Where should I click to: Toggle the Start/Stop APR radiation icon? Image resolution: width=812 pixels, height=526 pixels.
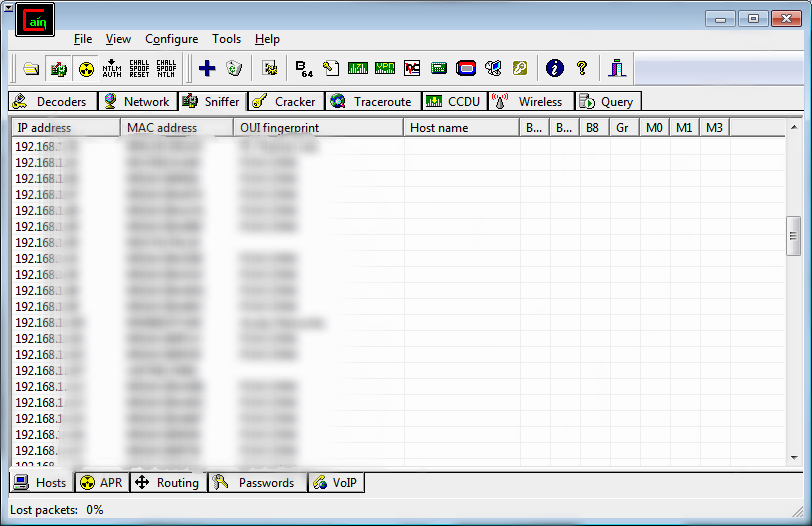86,68
